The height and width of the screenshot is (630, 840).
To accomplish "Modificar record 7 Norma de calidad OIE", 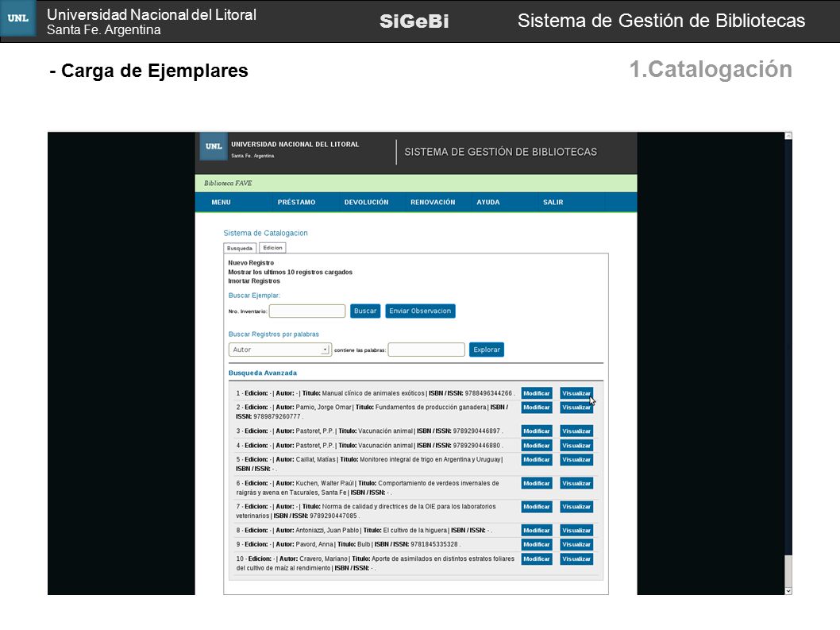I will 537,507.
